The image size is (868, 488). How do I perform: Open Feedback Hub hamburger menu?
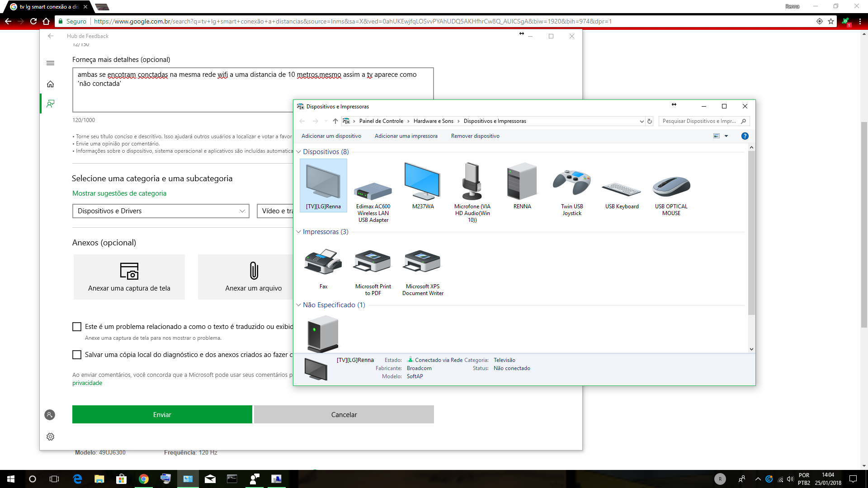51,63
